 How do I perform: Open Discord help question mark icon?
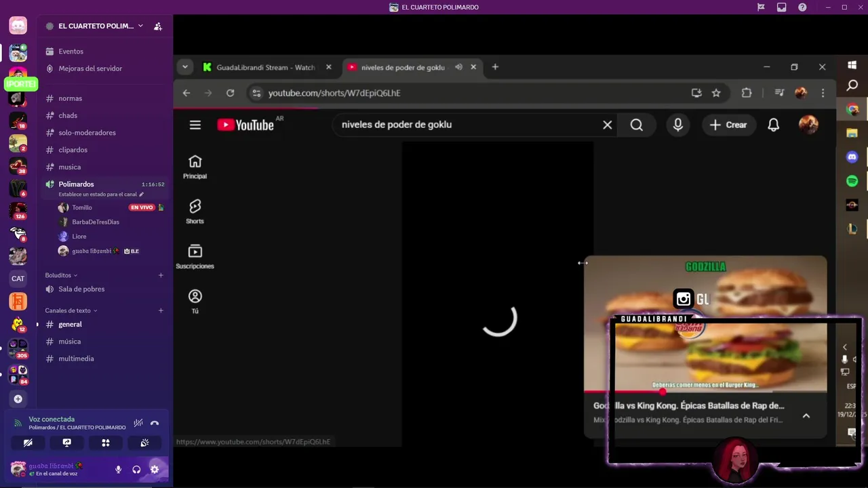click(802, 7)
